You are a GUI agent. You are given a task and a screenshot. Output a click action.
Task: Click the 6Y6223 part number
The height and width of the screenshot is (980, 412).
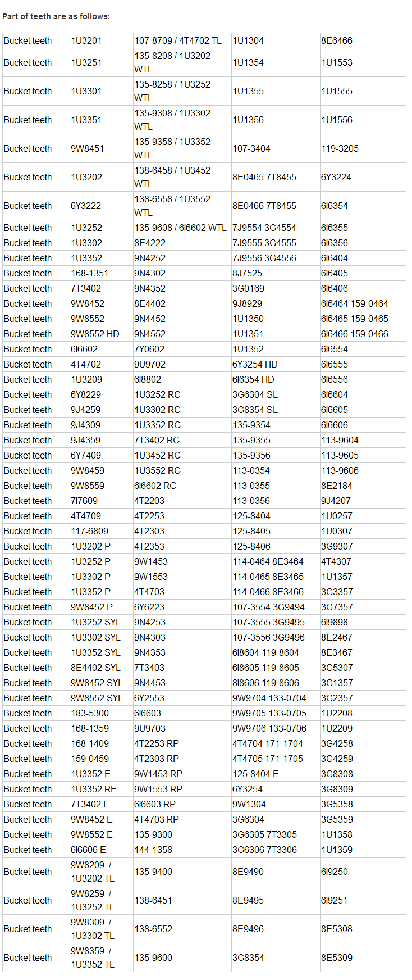149,607
